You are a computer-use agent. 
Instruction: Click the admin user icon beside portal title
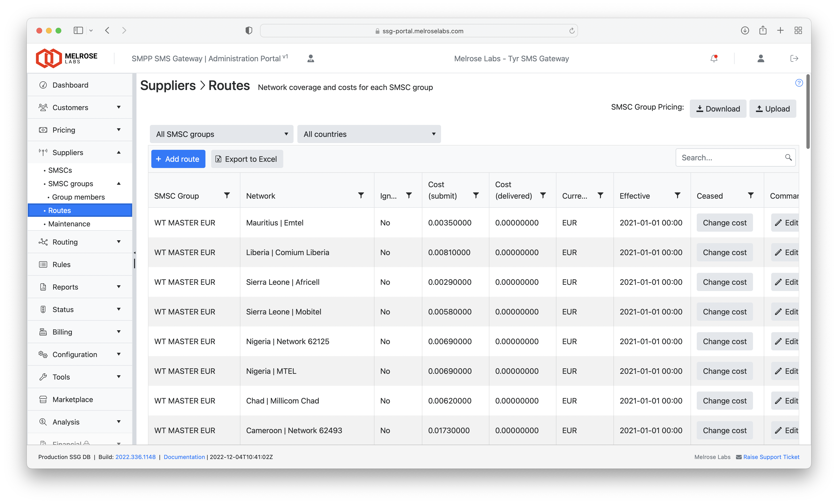[x=311, y=58]
